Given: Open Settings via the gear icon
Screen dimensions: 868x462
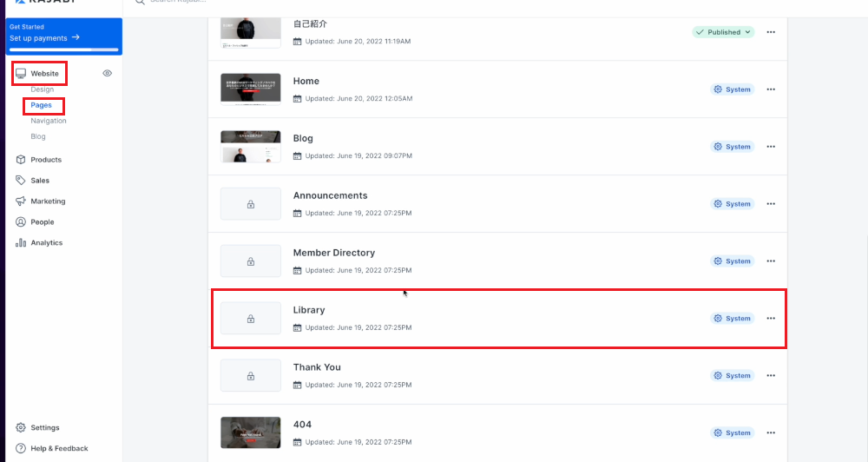Looking at the screenshot, I should pos(21,427).
